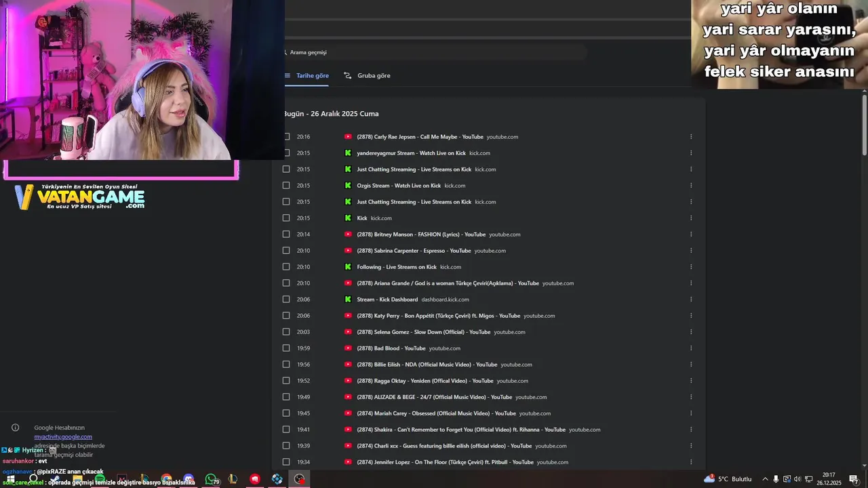
Task: Open myactivity.google.com link
Action: tap(63, 437)
